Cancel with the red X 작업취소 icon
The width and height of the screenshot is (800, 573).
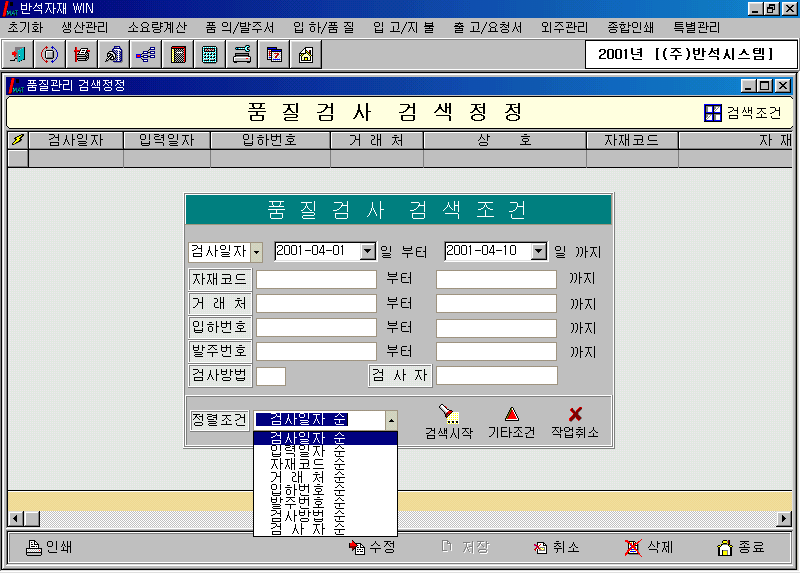pyautogui.click(x=575, y=420)
